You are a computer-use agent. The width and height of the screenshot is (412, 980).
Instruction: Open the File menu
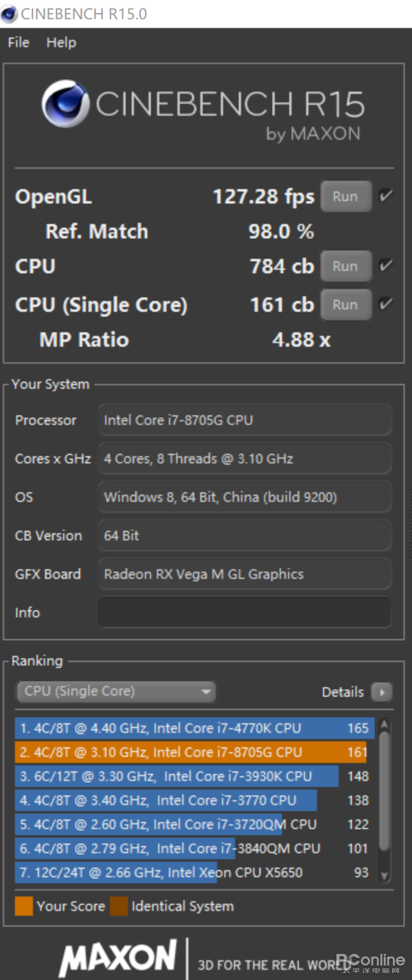(x=19, y=43)
